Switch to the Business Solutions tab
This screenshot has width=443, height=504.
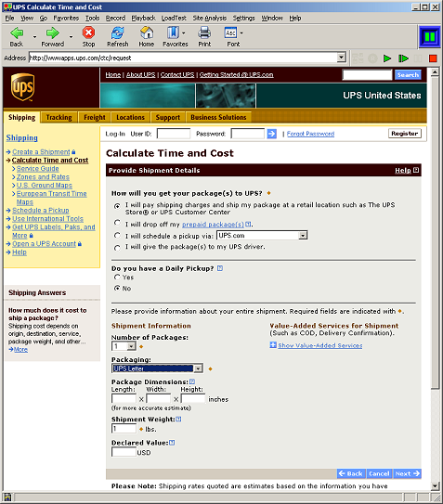pyautogui.click(x=218, y=117)
